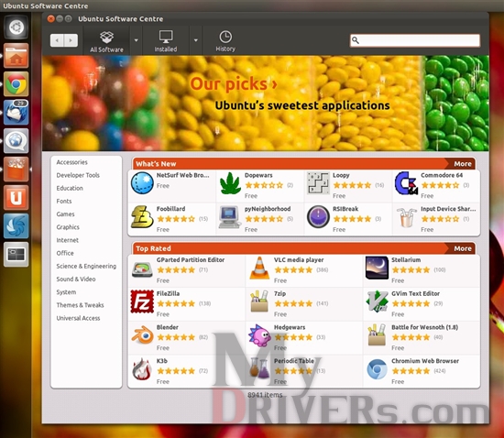Screen dimensions: 504x438
Task: Expand the Installed dropdown arrow
Action: pyautogui.click(x=196, y=40)
